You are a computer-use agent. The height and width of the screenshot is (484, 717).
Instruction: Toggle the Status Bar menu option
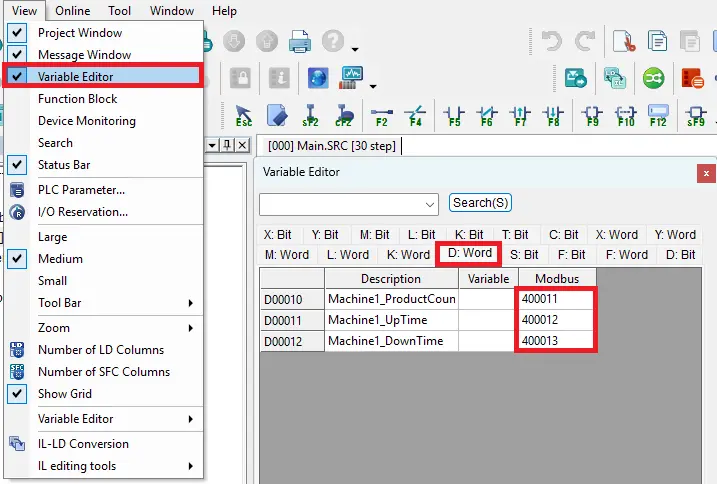[x=64, y=165]
